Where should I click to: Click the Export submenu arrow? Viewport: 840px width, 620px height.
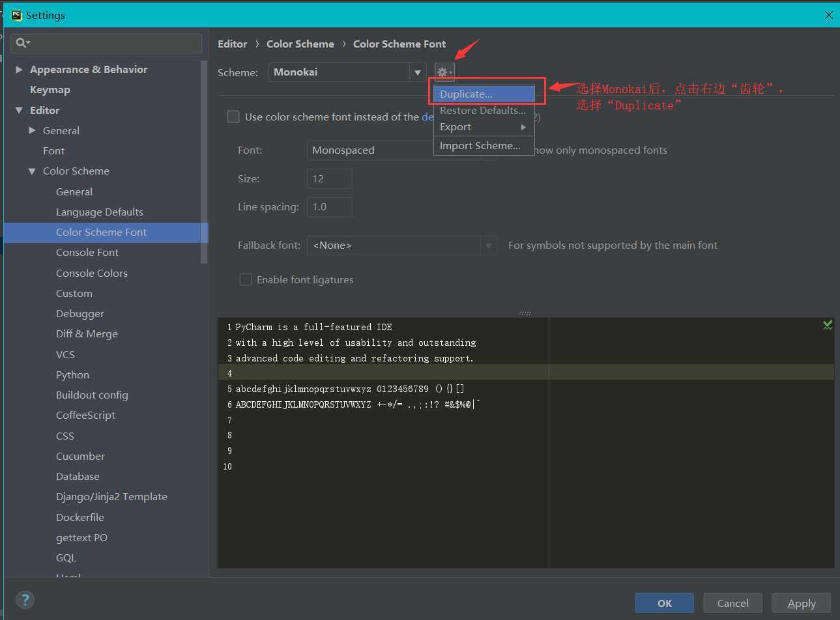[523, 127]
